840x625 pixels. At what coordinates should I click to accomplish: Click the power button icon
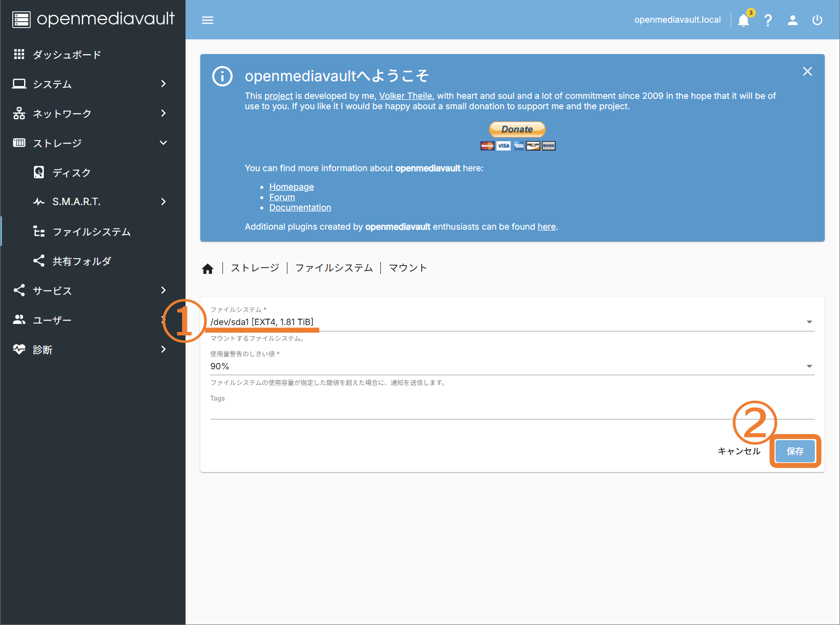[x=817, y=20]
